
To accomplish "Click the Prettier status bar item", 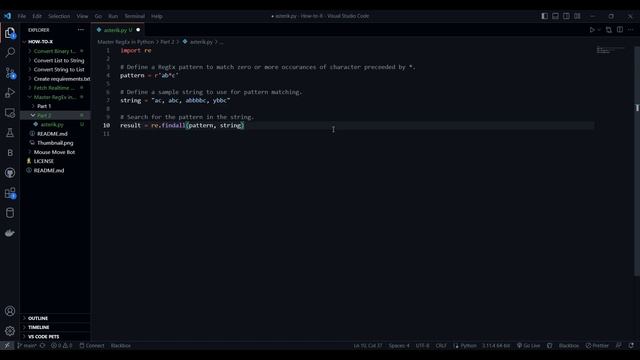I will click(597, 345).
